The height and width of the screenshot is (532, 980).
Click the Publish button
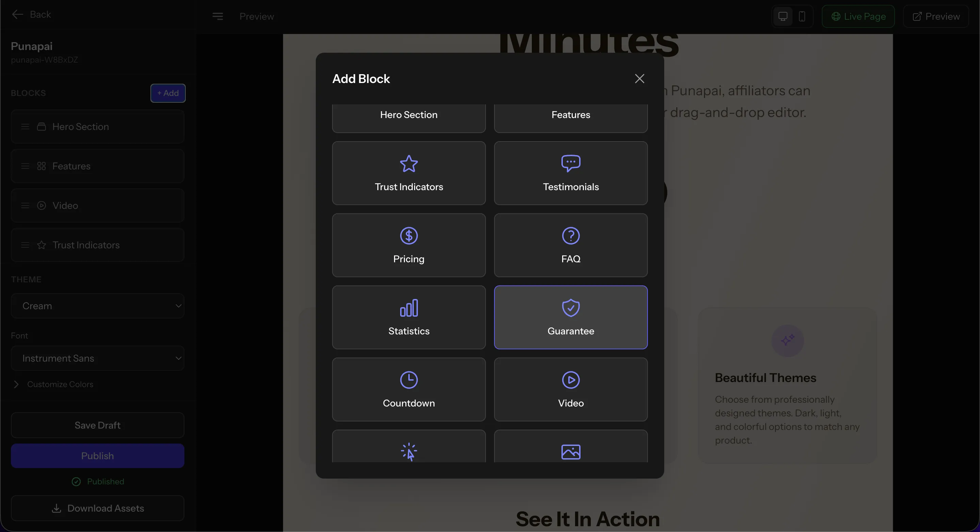97,455
